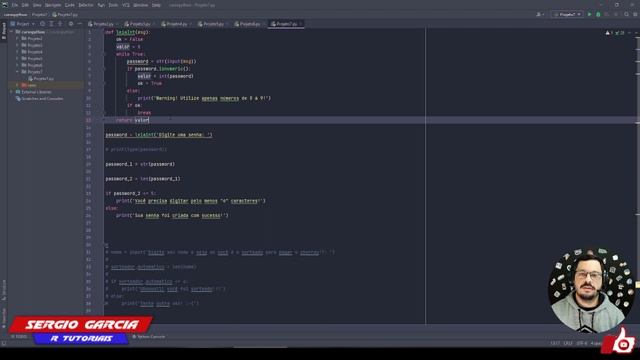Image resolution: width=640 pixels, height=360 pixels.
Task: Toggle the Structure tool window side tab
Action: 4,289
